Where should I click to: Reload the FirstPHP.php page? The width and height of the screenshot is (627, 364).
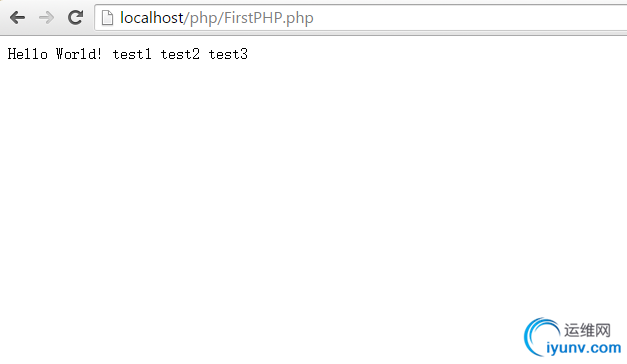[75, 17]
